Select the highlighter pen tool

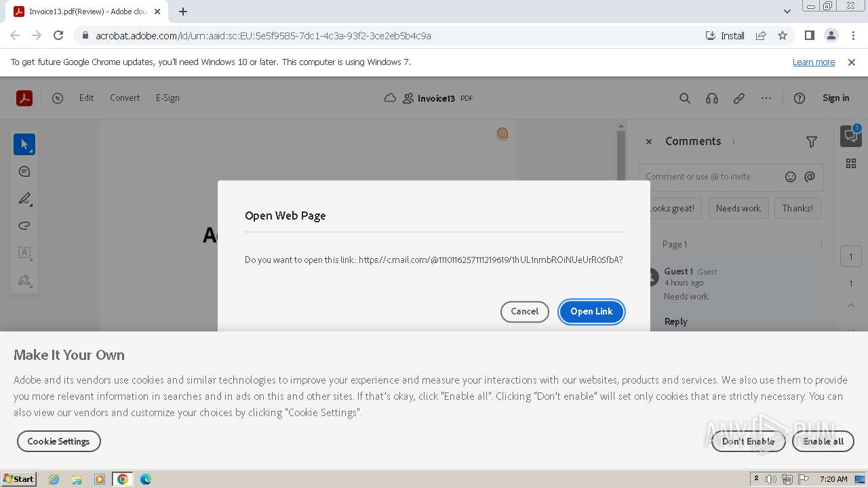click(24, 199)
